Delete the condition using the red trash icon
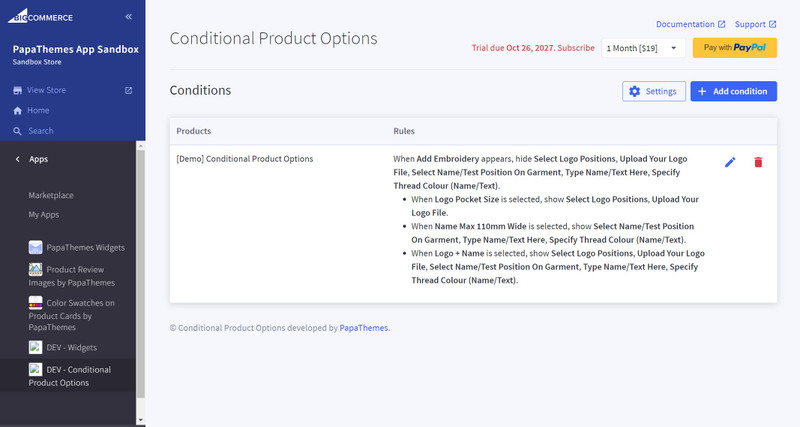Viewport: 800px width, 427px height. pos(758,162)
